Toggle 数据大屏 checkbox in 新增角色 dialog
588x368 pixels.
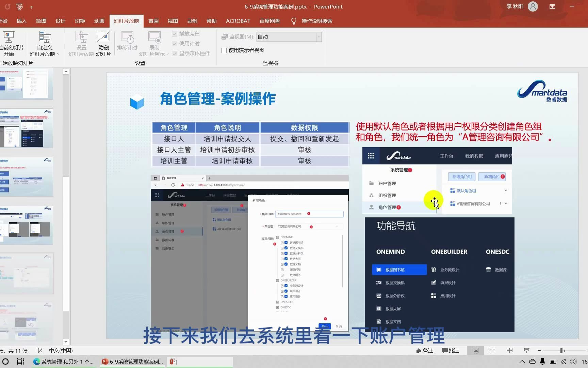286,259
